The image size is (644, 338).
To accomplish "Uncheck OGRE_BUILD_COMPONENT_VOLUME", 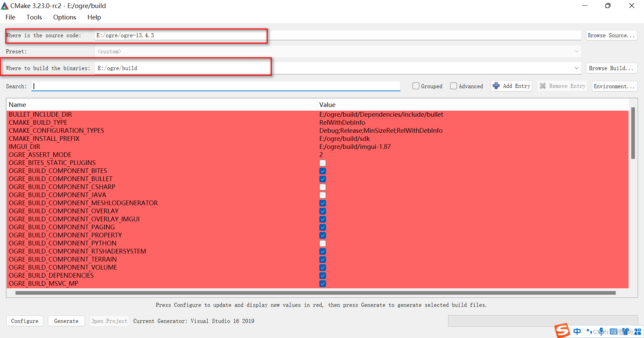I will 323,268.
